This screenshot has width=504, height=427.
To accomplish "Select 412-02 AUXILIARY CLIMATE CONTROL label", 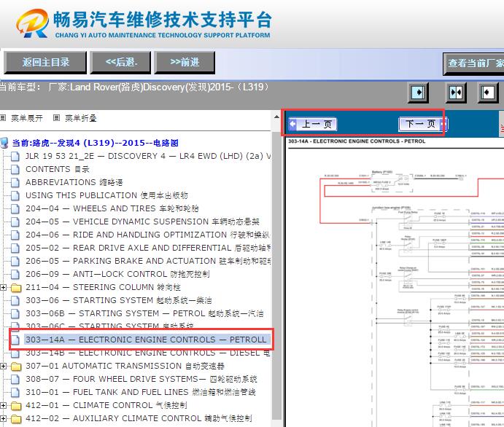I will click(139, 419).
